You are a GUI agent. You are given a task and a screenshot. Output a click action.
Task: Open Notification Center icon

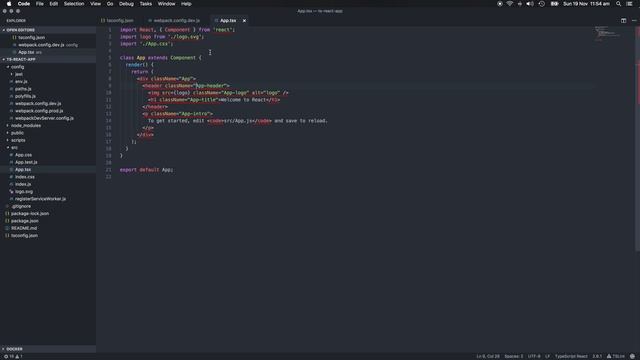click(630, 4)
